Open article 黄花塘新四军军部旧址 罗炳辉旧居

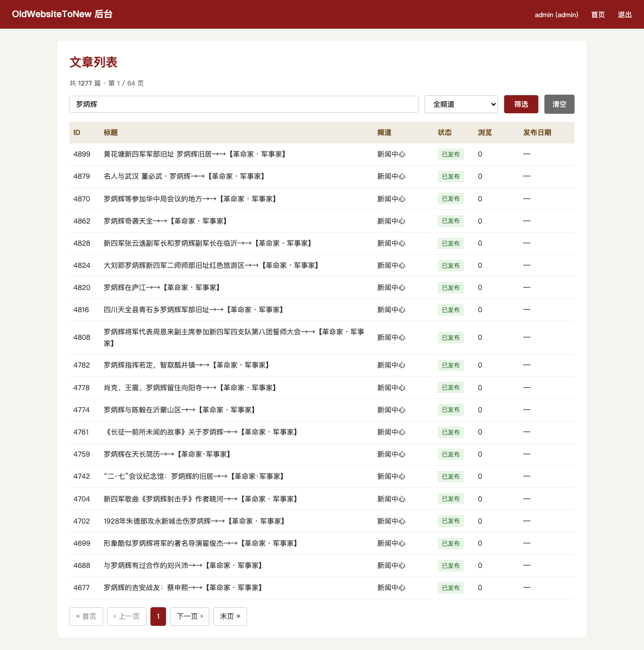[x=196, y=154]
